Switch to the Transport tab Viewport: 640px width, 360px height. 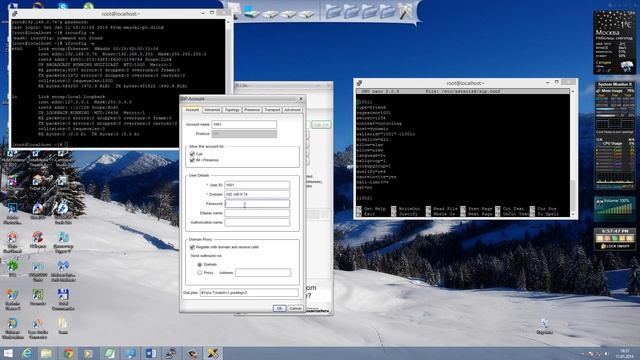pyautogui.click(x=272, y=110)
